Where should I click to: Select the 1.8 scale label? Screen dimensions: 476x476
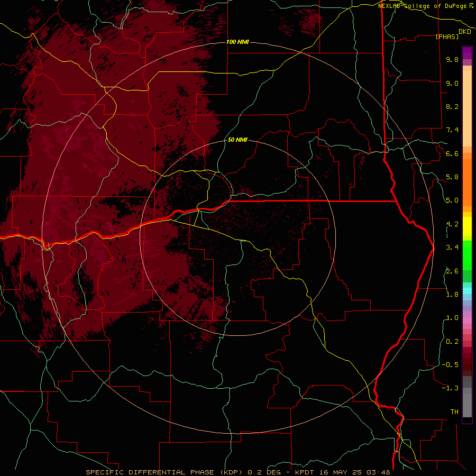(x=452, y=295)
